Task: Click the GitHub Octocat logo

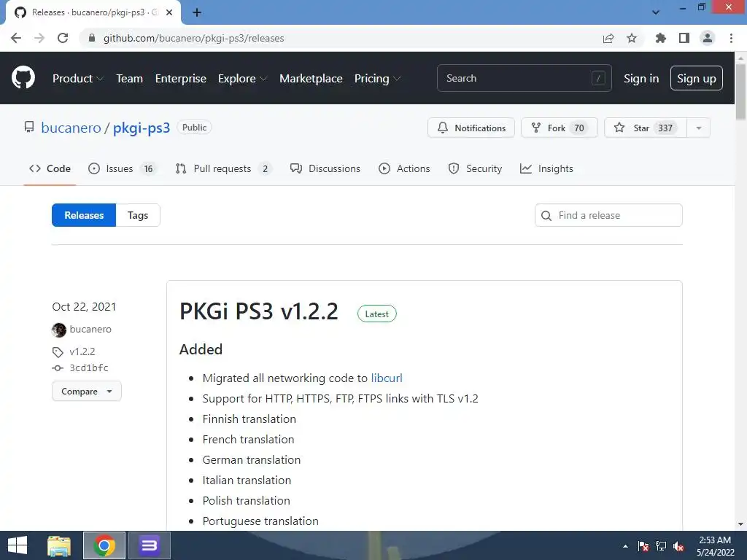Action: coord(23,78)
